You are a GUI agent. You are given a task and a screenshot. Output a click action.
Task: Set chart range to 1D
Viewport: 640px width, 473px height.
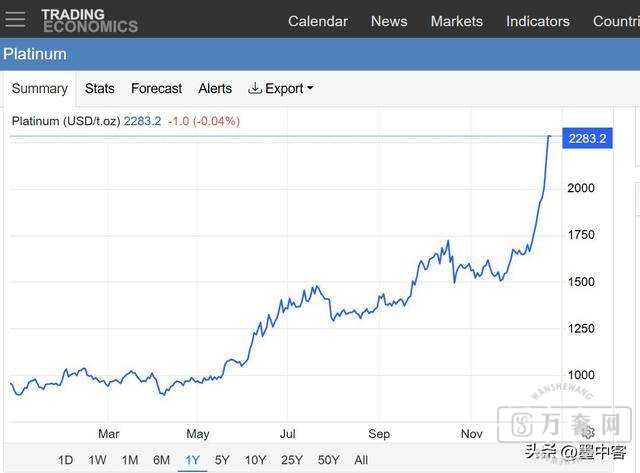point(65,460)
